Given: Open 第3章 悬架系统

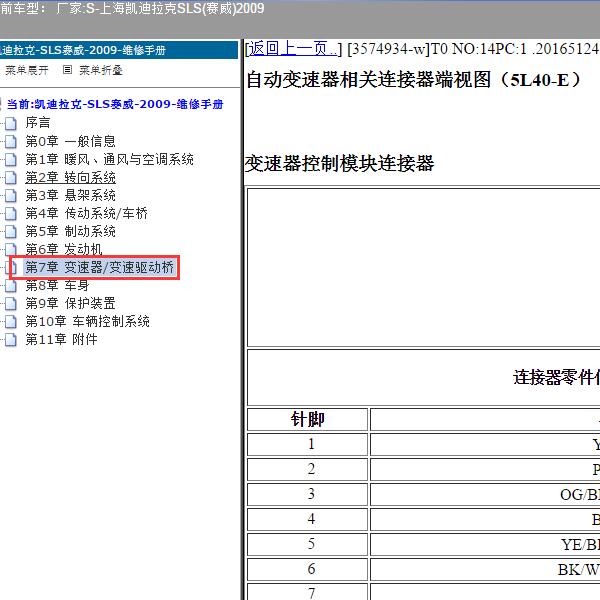Looking at the screenshot, I should tap(70, 195).
